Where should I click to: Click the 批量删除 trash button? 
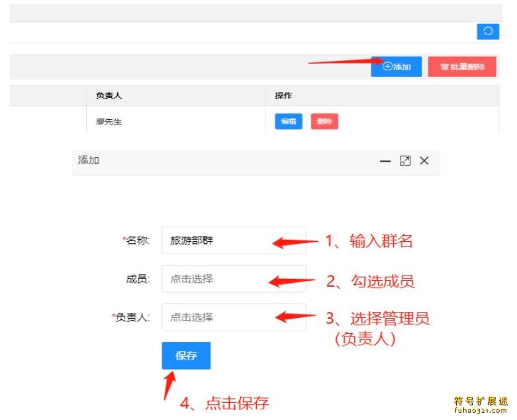(x=462, y=67)
